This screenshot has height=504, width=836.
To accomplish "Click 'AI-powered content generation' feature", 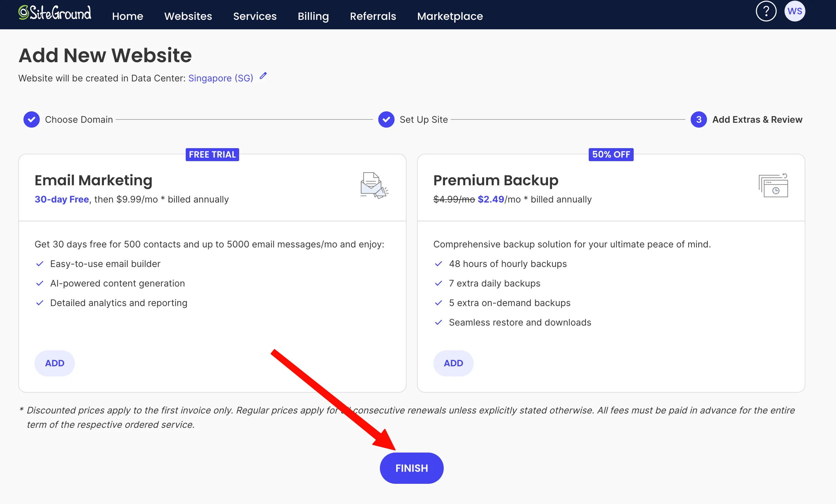I will coord(117,283).
